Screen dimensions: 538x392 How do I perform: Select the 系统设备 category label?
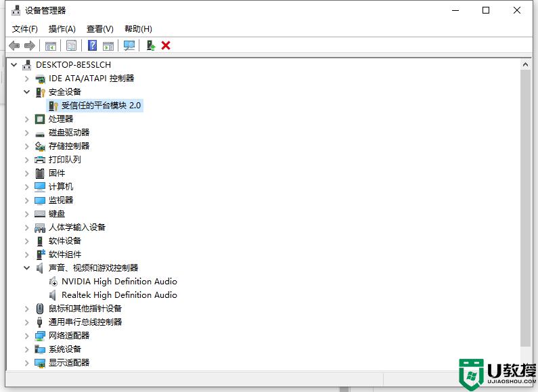tap(65, 349)
